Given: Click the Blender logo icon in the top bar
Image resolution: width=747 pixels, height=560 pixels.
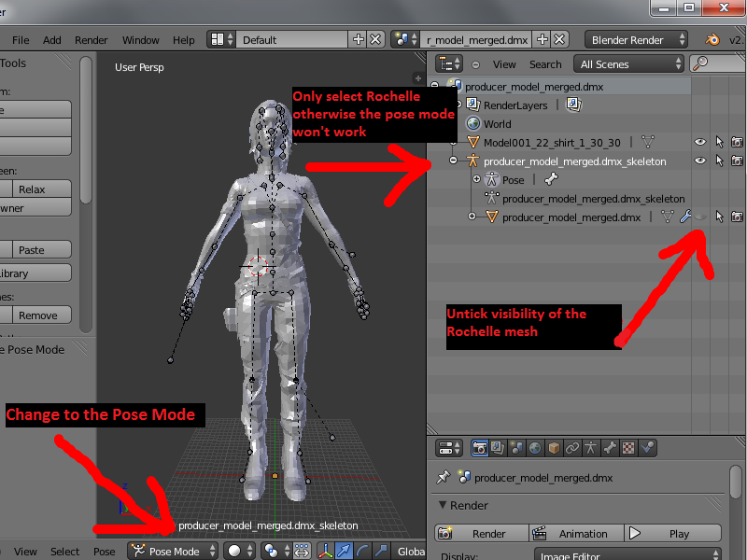Looking at the screenshot, I should click(x=712, y=39).
